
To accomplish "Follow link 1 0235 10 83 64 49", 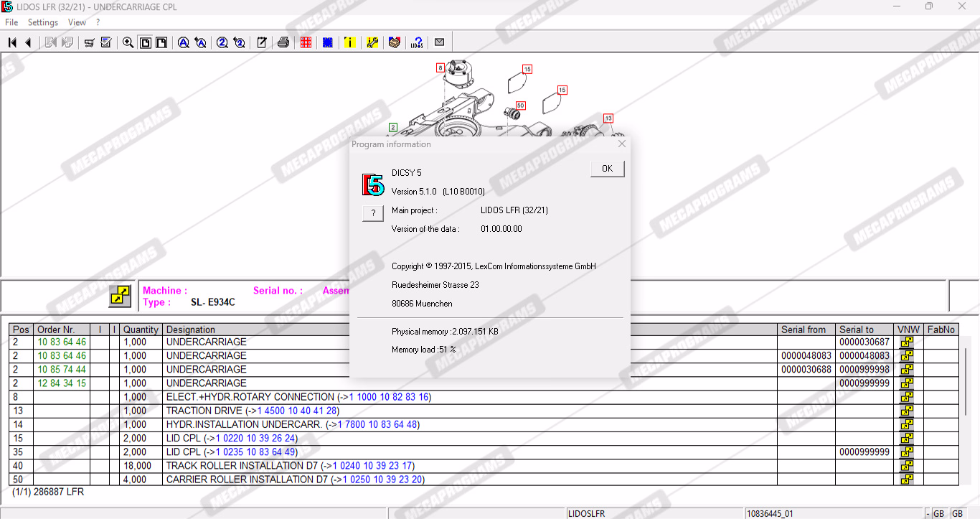I will coord(255,452).
